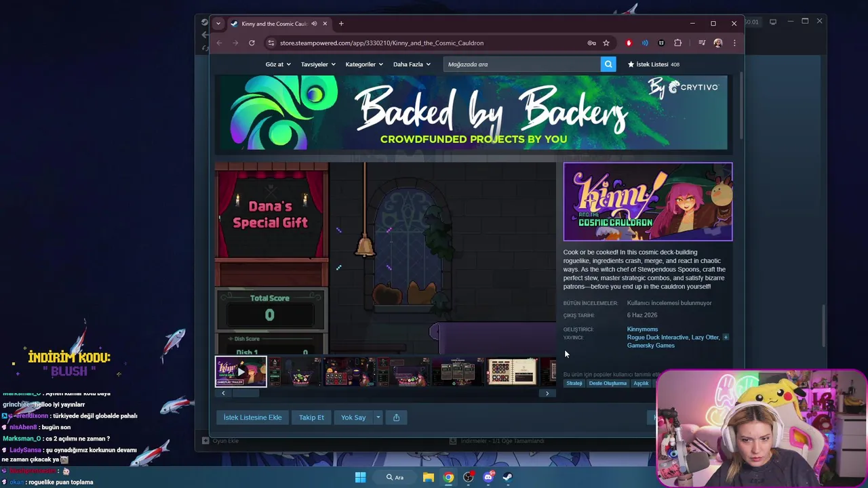This screenshot has height=488, width=868.
Task: Select the Strateji tag
Action: (x=574, y=384)
